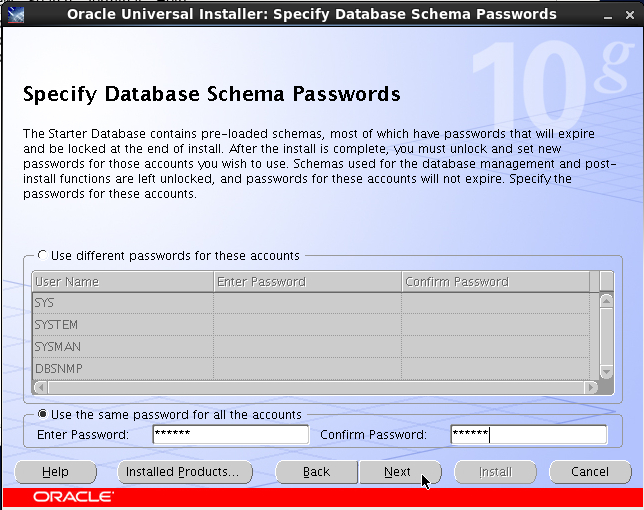Click the Enter Password field

(x=231, y=434)
